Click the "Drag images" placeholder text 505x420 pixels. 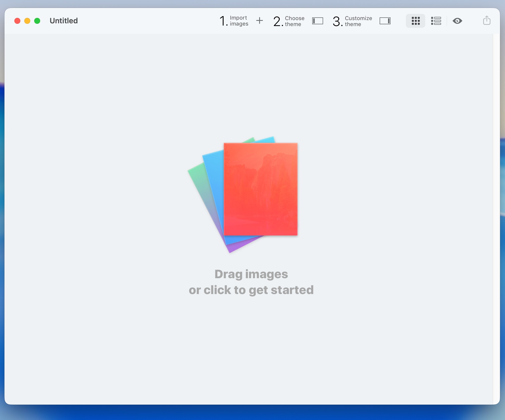(251, 274)
